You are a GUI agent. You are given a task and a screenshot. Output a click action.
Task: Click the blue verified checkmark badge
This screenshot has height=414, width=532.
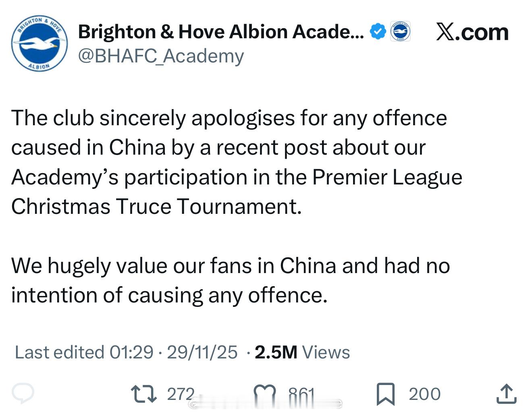pyautogui.click(x=378, y=31)
